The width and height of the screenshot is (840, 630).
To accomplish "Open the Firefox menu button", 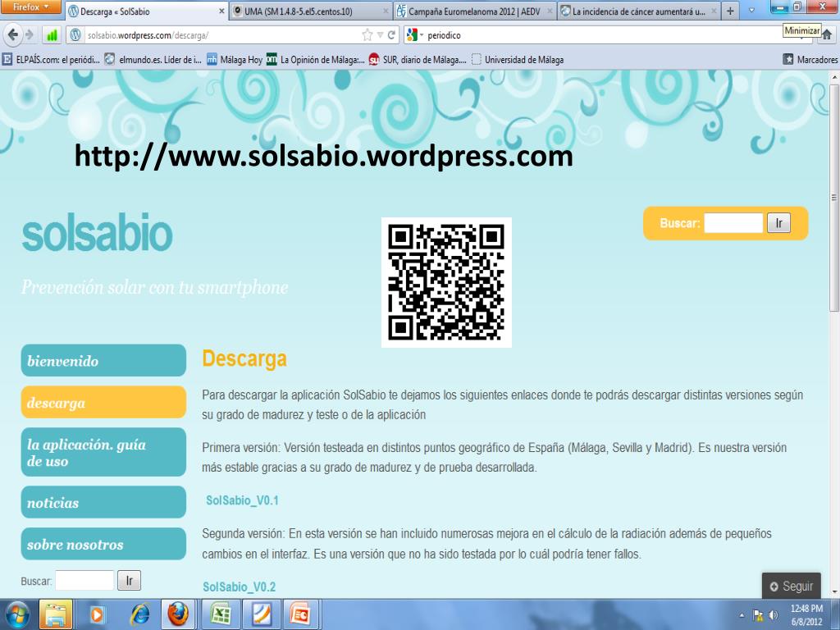I will (31, 7).
